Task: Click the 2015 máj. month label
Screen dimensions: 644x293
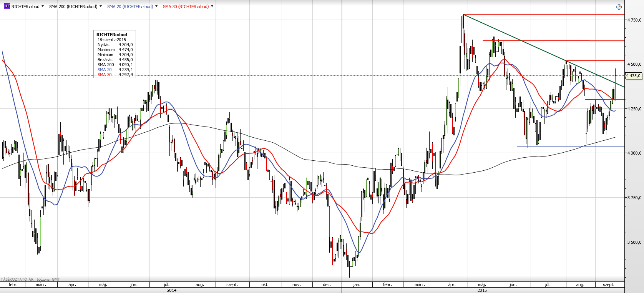Action: click(481, 285)
